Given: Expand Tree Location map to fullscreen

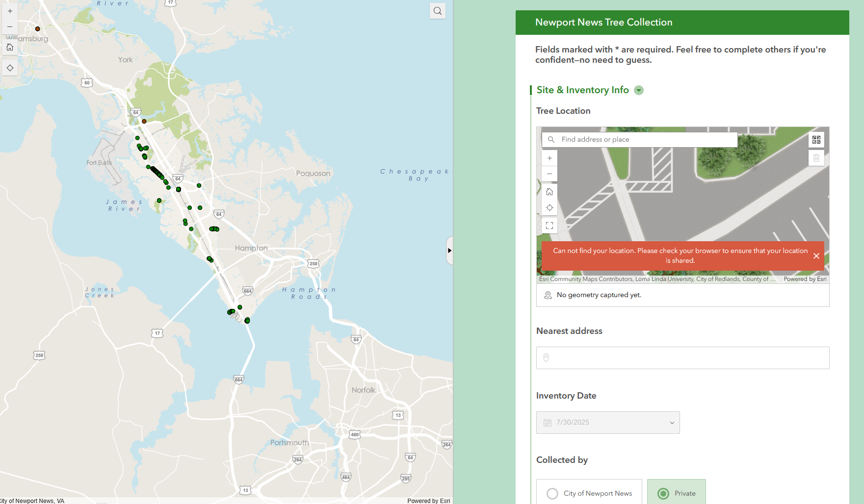Looking at the screenshot, I should pos(550,226).
